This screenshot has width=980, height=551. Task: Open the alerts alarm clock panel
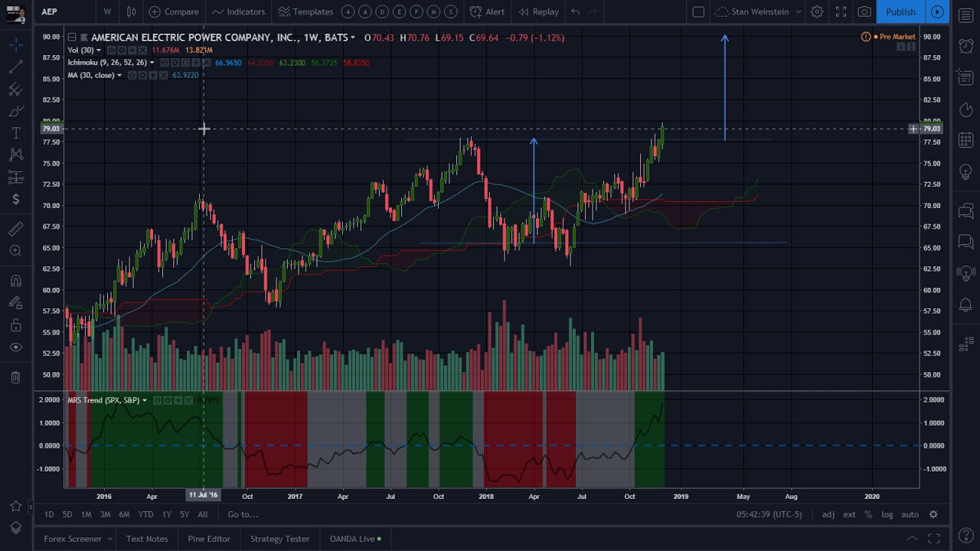pos(966,46)
